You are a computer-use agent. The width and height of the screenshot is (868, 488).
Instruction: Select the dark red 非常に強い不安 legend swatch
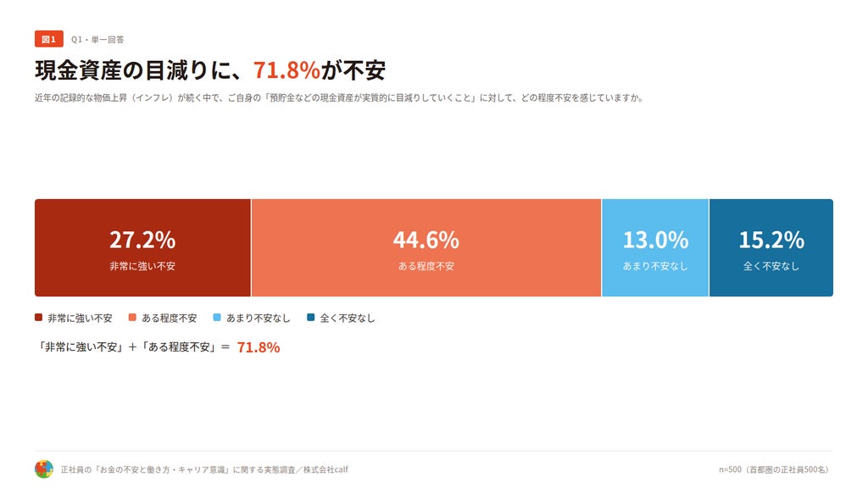click(x=38, y=318)
